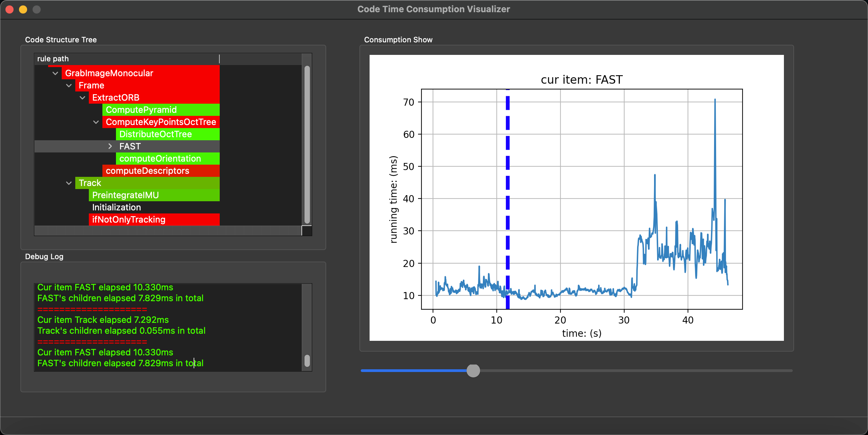Select the computeDescriptors item
This screenshot has width=868, height=435.
coord(161,171)
